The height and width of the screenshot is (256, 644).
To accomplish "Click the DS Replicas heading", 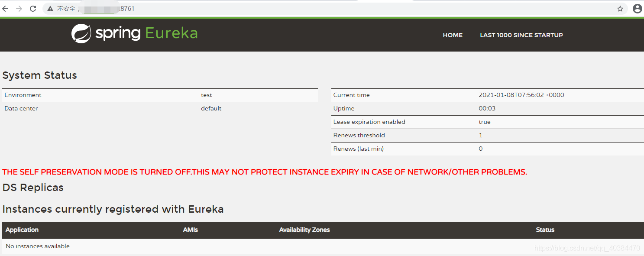I will pos(33,188).
